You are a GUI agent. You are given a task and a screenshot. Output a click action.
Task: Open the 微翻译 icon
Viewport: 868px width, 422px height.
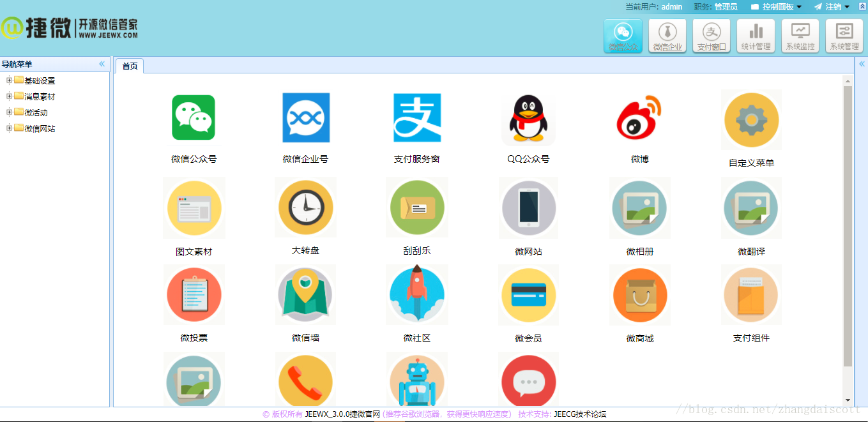pos(751,208)
